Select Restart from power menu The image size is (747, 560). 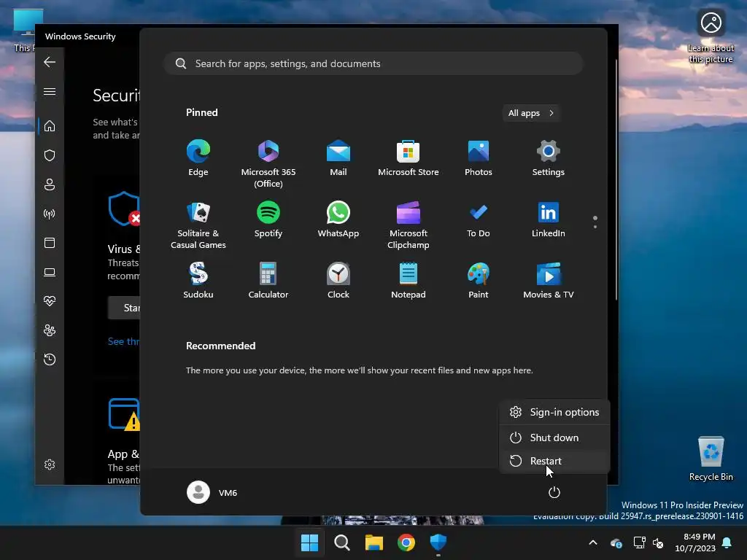(x=554, y=461)
